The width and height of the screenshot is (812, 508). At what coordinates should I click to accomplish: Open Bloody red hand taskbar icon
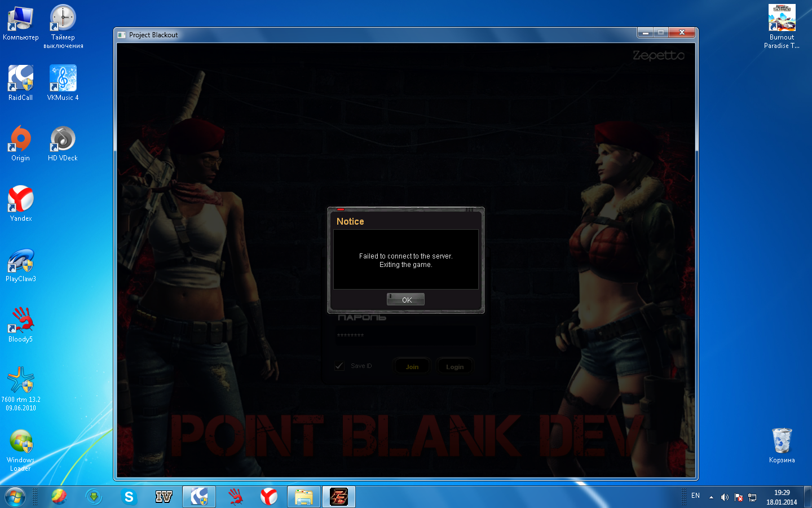236,497
